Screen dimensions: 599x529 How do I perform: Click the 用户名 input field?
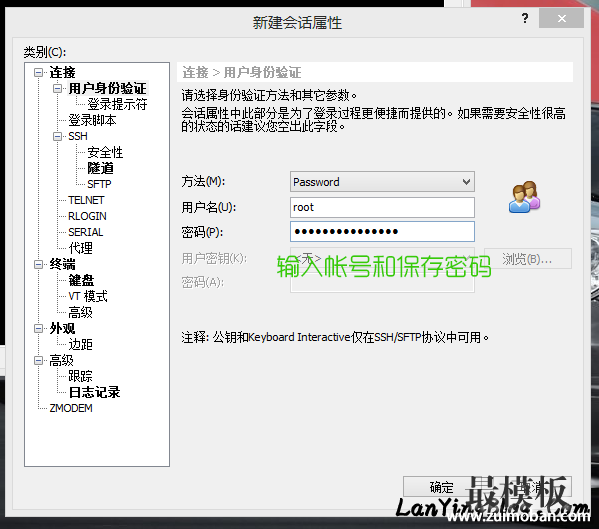click(382, 207)
